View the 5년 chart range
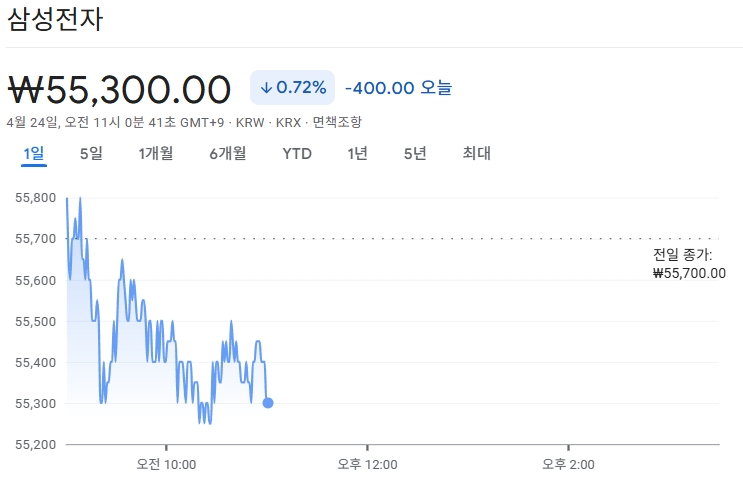 coord(415,154)
